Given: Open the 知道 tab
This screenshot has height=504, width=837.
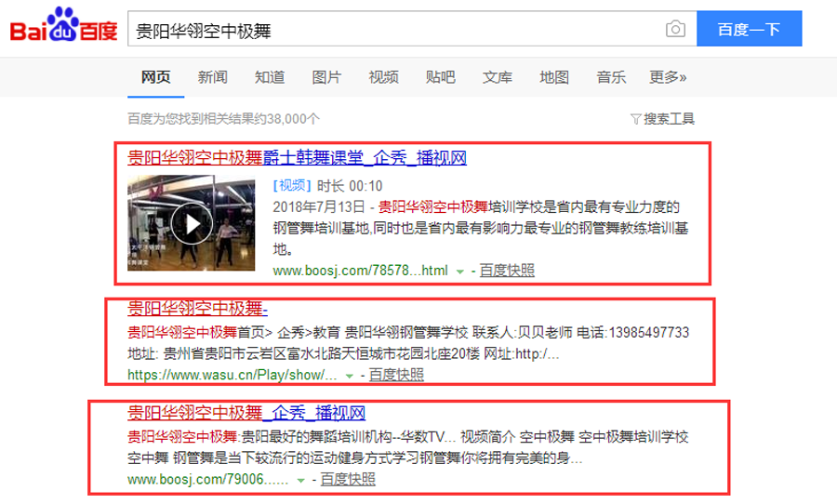Looking at the screenshot, I should [270, 77].
